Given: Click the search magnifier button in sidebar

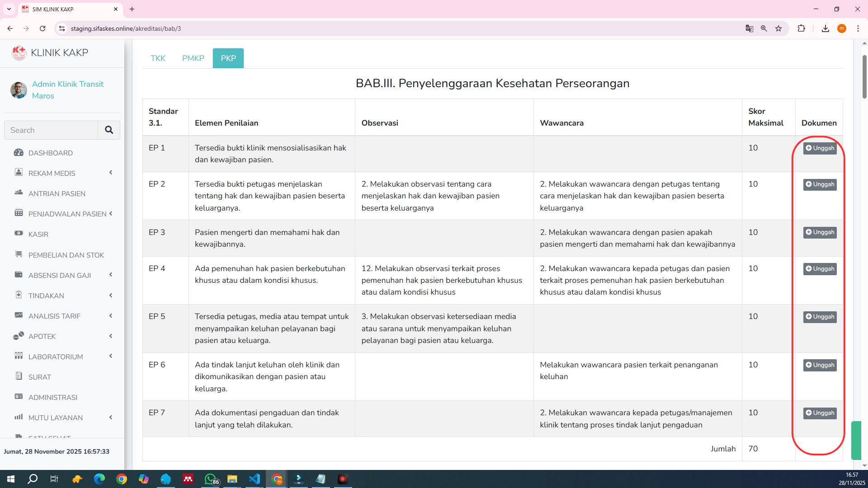Looking at the screenshot, I should click(x=109, y=130).
